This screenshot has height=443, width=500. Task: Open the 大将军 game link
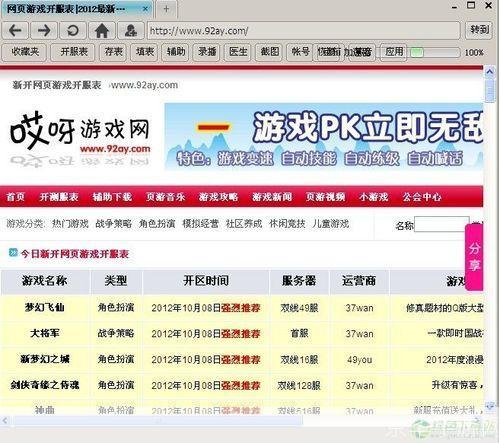click(x=45, y=333)
